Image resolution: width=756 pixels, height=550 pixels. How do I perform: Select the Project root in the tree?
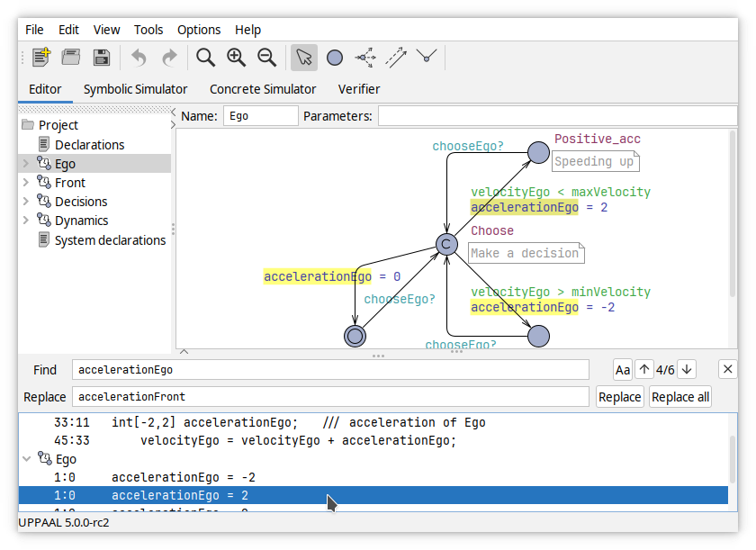tap(58, 125)
